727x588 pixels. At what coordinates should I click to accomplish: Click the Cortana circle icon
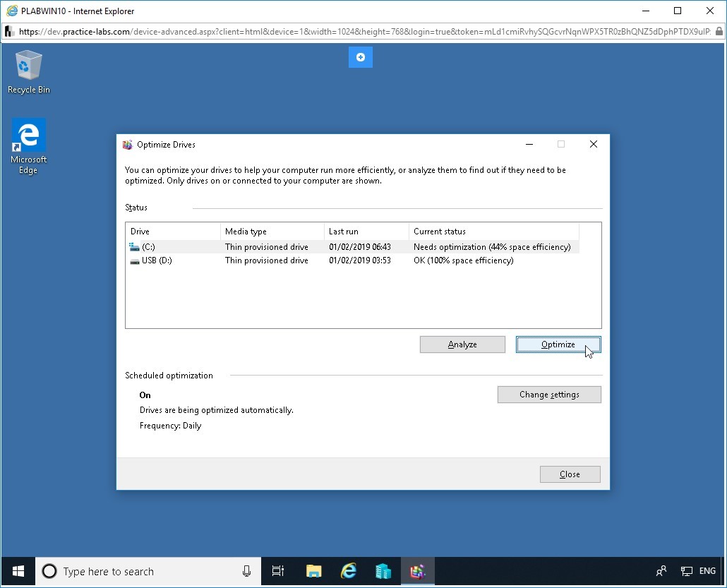(49, 571)
